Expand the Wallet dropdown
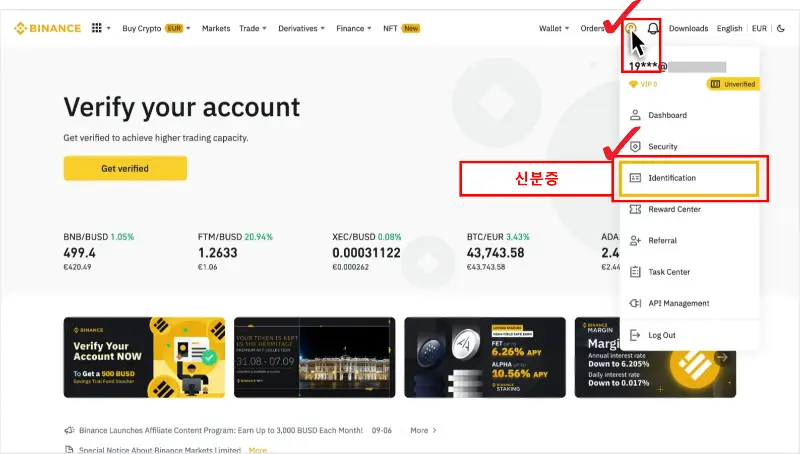 coord(554,29)
